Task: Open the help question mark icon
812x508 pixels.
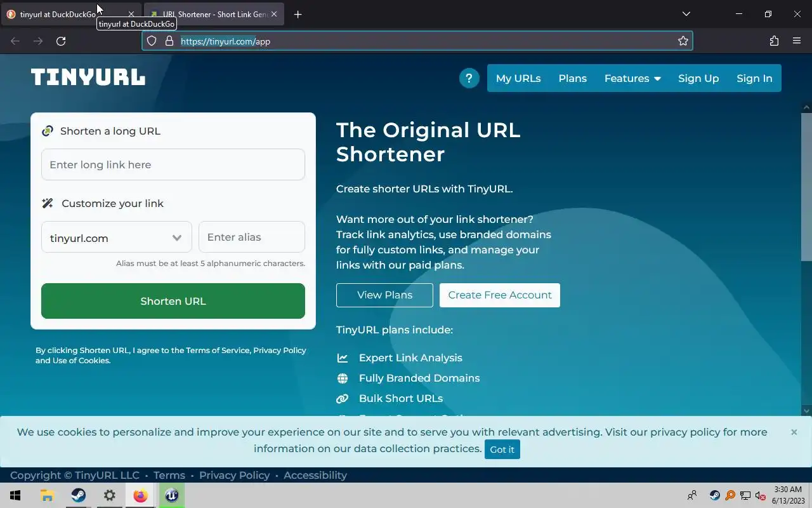Action: pyautogui.click(x=469, y=78)
